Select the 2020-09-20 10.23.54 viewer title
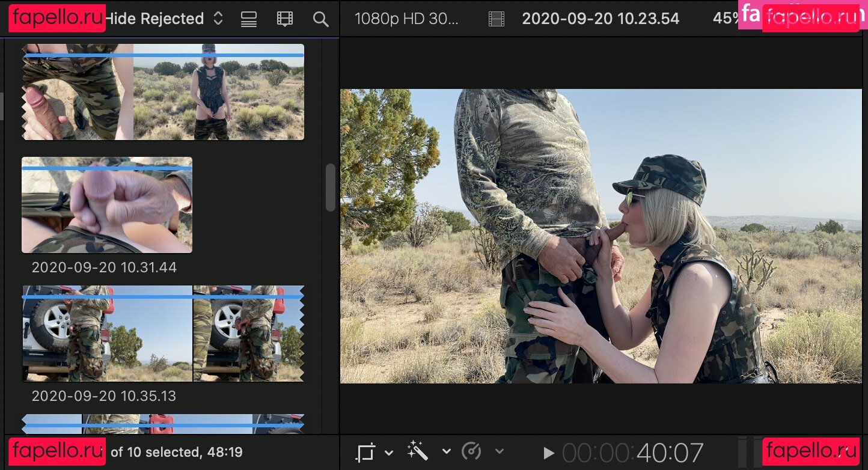Screen dimensions: 868x470 pos(601,19)
